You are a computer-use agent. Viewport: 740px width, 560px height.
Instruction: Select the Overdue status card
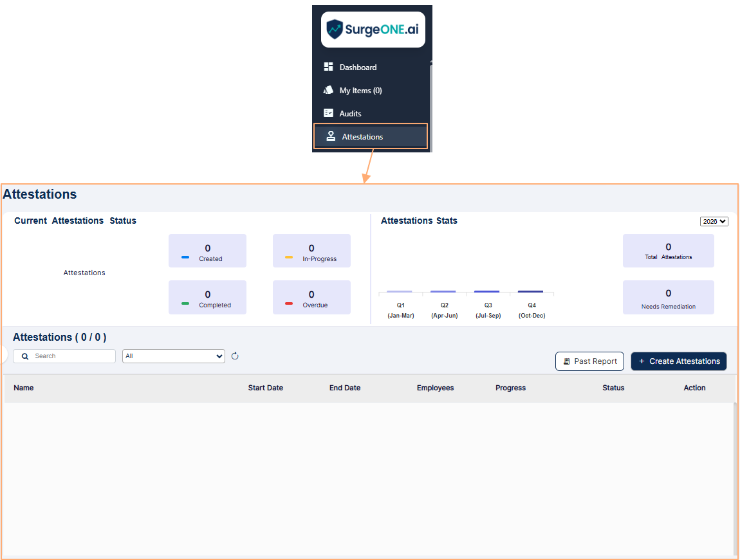(x=311, y=298)
